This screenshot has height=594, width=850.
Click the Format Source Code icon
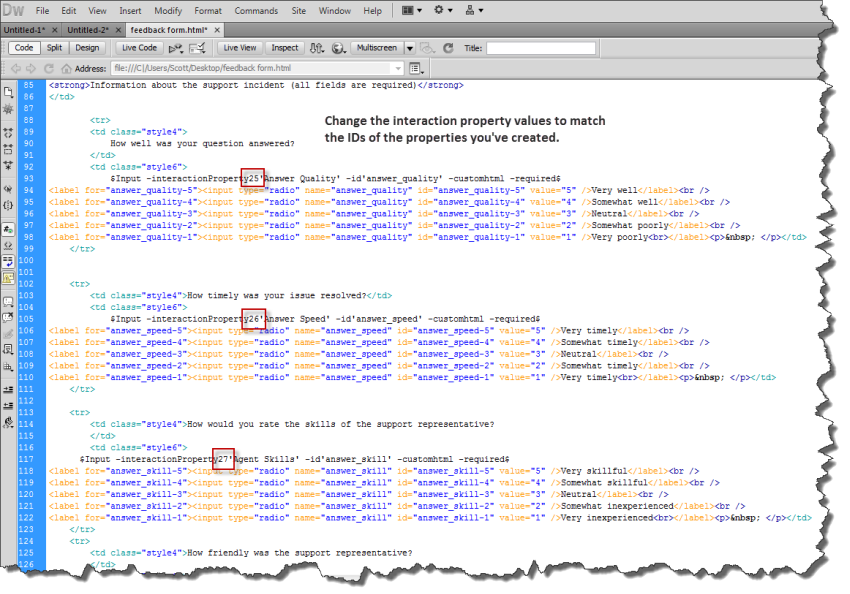click(8, 422)
